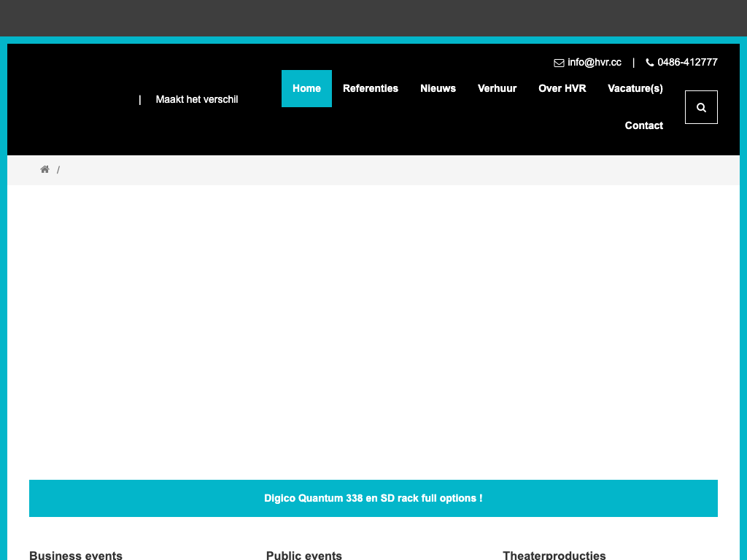Select Contact in the navigation
747x560 pixels.
pyautogui.click(x=643, y=125)
